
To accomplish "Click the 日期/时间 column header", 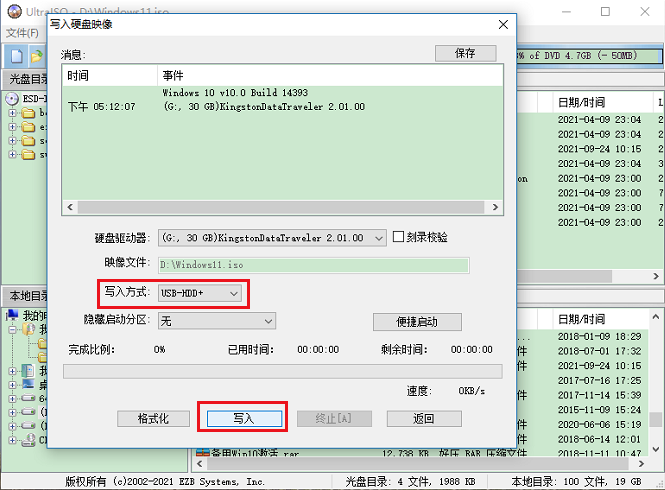I will click(x=581, y=102).
